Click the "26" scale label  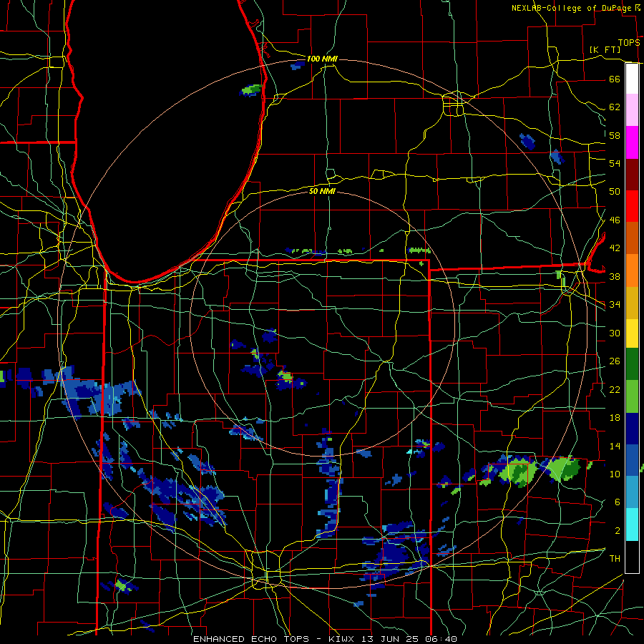[615, 361]
